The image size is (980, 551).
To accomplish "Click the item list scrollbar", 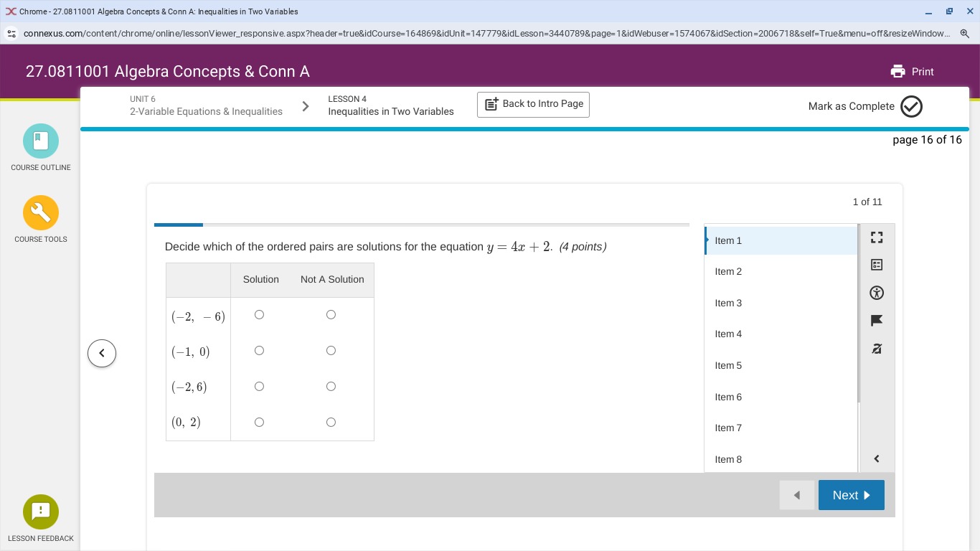I will pyautogui.click(x=858, y=314).
